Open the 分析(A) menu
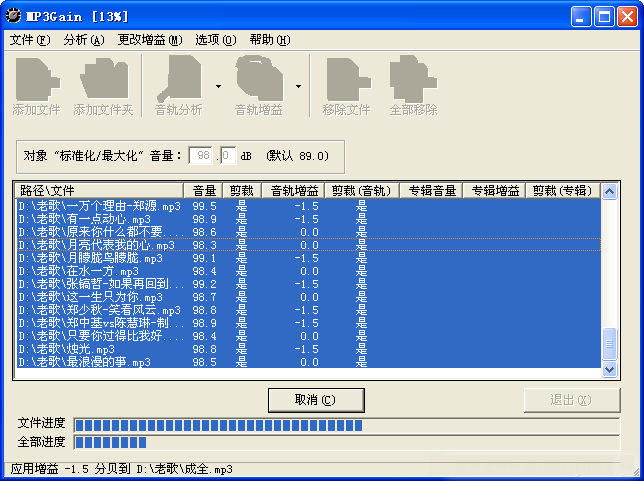 point(84,40)
